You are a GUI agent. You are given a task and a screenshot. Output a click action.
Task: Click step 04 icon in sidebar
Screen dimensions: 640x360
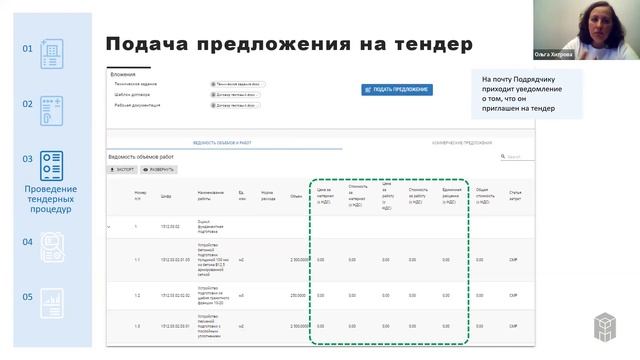point(52,247)
